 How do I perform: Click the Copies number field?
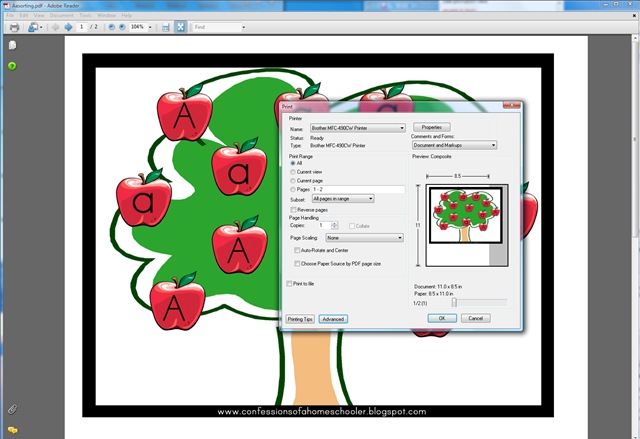coord(325,225)
